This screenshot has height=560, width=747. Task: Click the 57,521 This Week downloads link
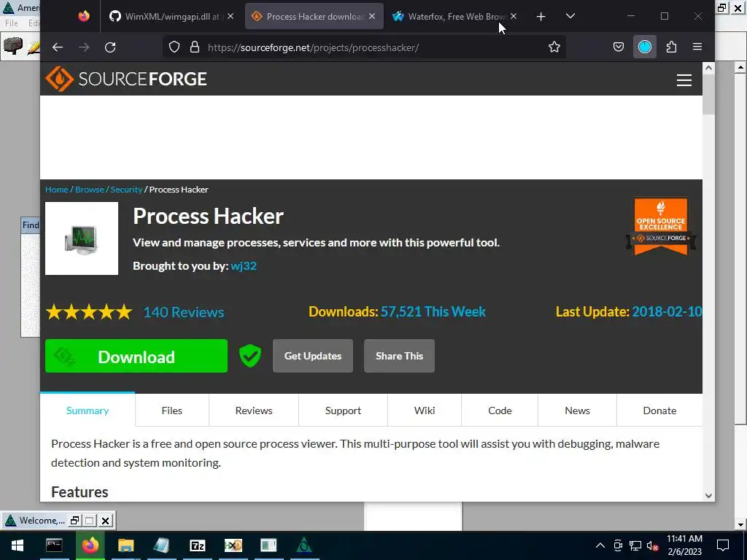(433, 311)
